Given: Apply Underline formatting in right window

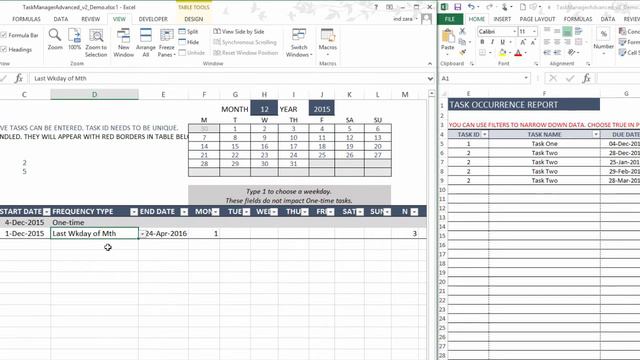Looking at the screenshot, I should 502,42.
